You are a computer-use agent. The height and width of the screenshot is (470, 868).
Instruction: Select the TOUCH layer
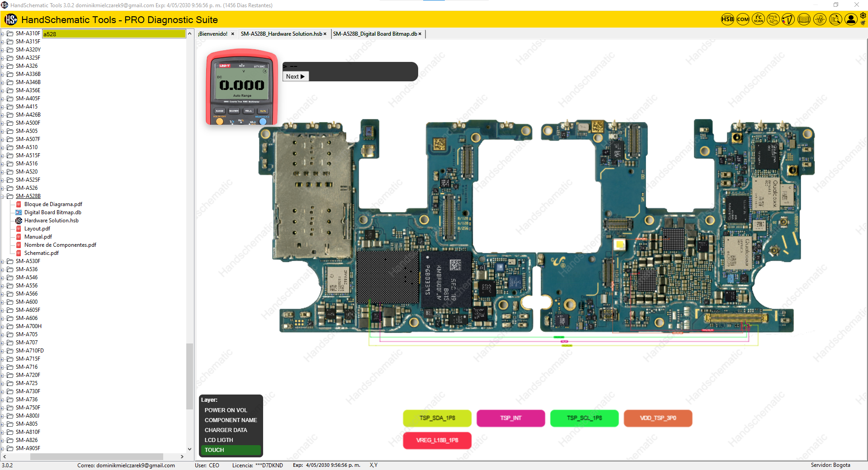coord(231,450)
